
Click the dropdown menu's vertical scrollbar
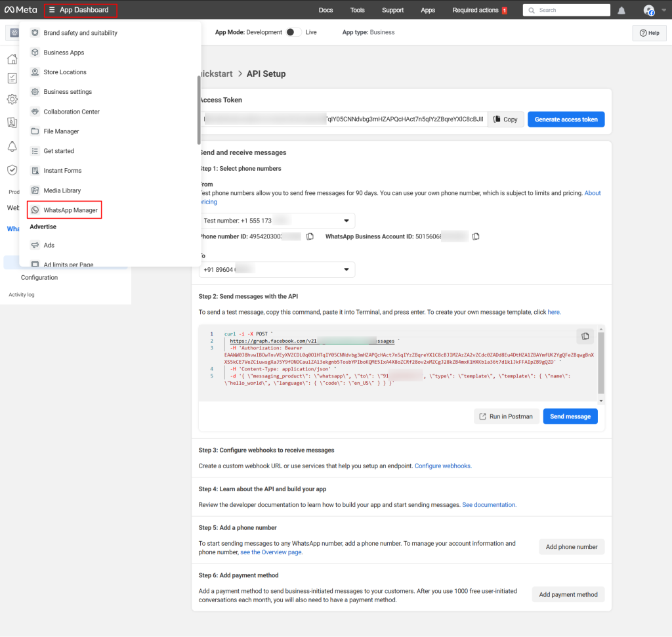click(199, 110)
